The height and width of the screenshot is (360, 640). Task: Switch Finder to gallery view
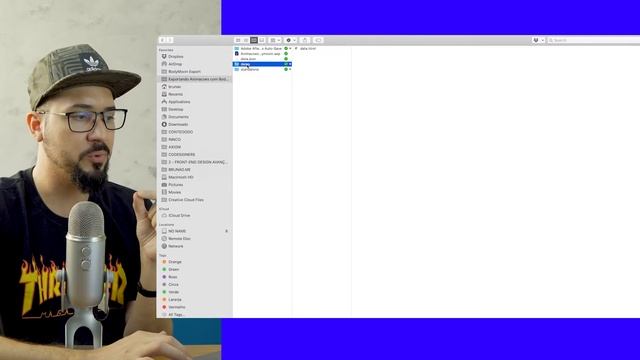point(262,40)
